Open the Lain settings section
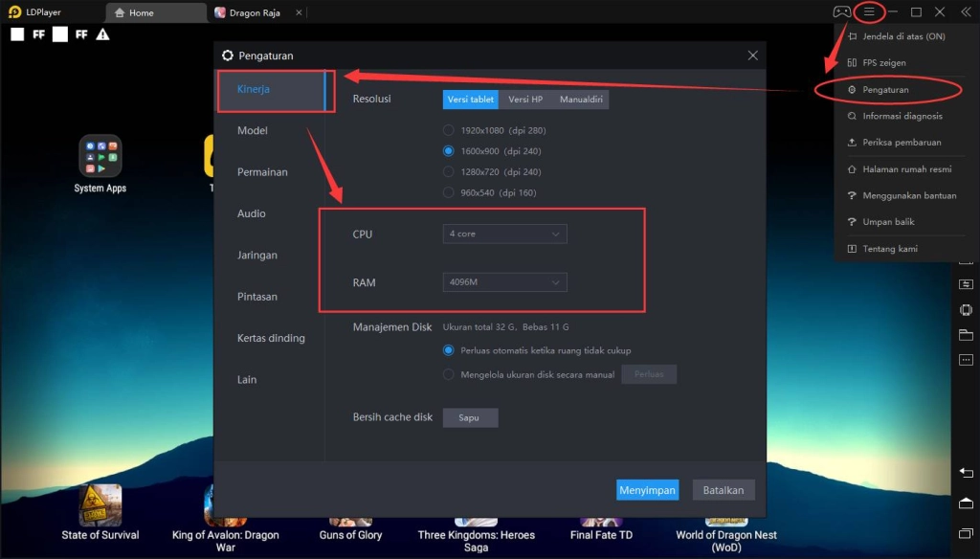Image resolution: width=980 pixels, height=559 pixels. (247, 380)
